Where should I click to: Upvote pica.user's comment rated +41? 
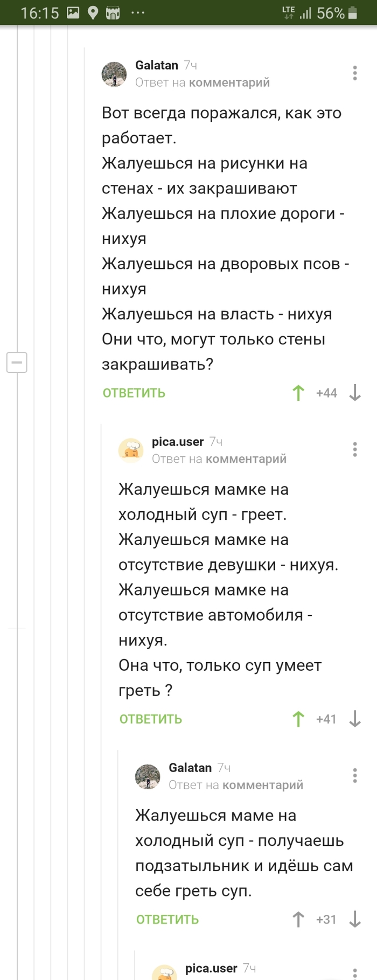297,719
